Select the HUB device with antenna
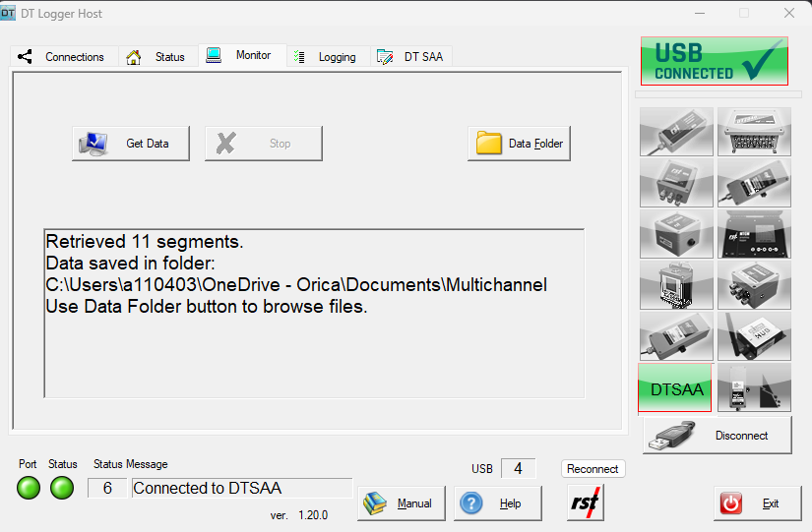Viewport: 812px width, 532px height. [x=754, y=336]
